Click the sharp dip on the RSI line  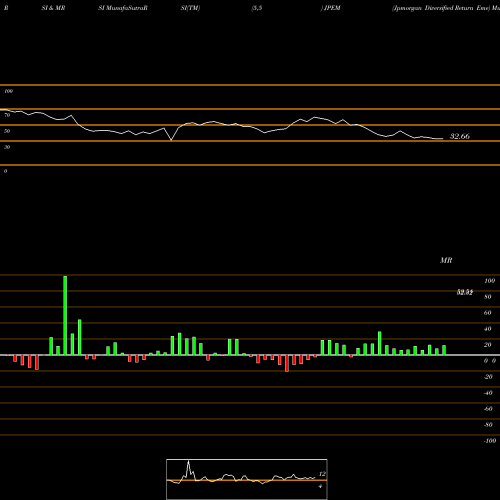[x=171, y=140]
